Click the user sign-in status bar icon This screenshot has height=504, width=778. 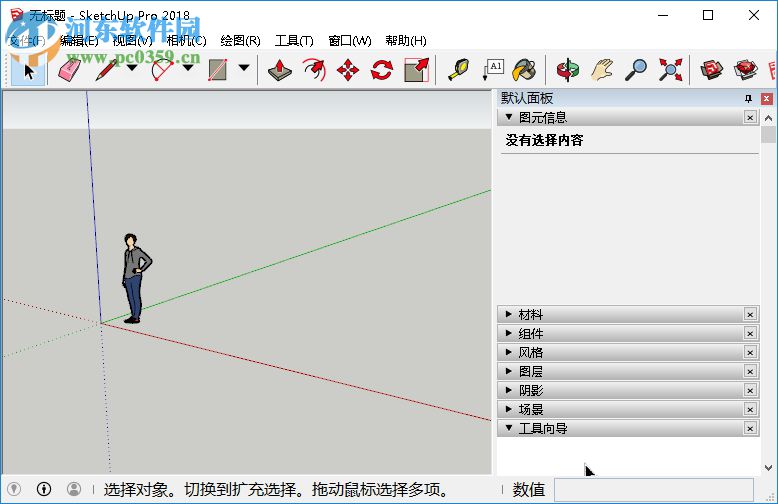pos(74,489)
